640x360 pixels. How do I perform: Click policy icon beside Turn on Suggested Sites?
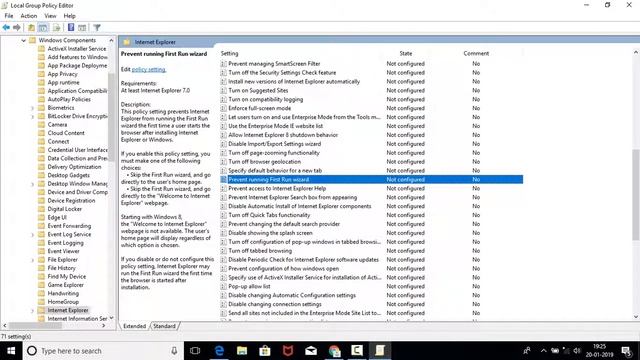pos(223,91)
